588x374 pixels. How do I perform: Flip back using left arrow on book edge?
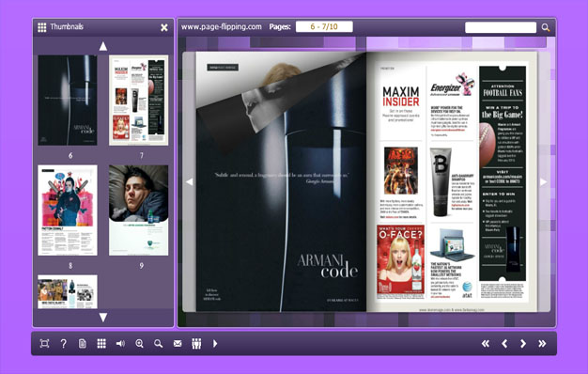tap(190, 181)
